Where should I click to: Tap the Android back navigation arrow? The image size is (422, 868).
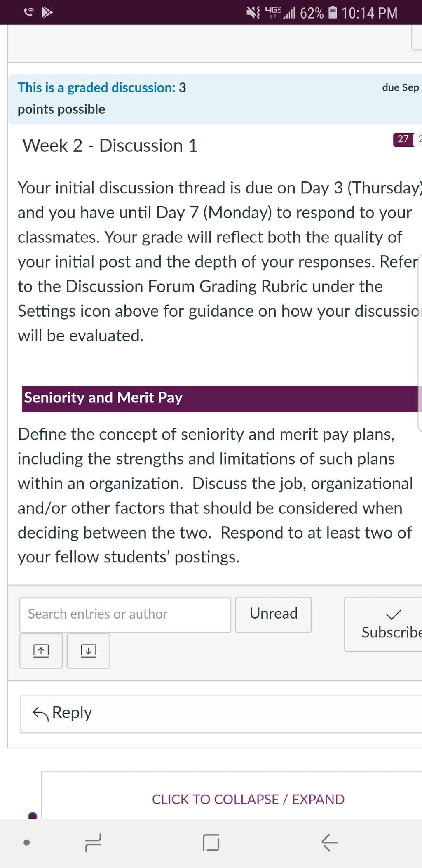tap(329, 842)
